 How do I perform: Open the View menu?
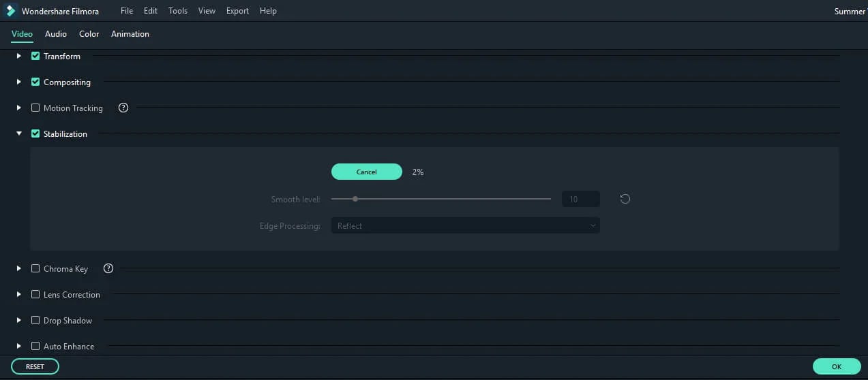click(x=207, y=11)
